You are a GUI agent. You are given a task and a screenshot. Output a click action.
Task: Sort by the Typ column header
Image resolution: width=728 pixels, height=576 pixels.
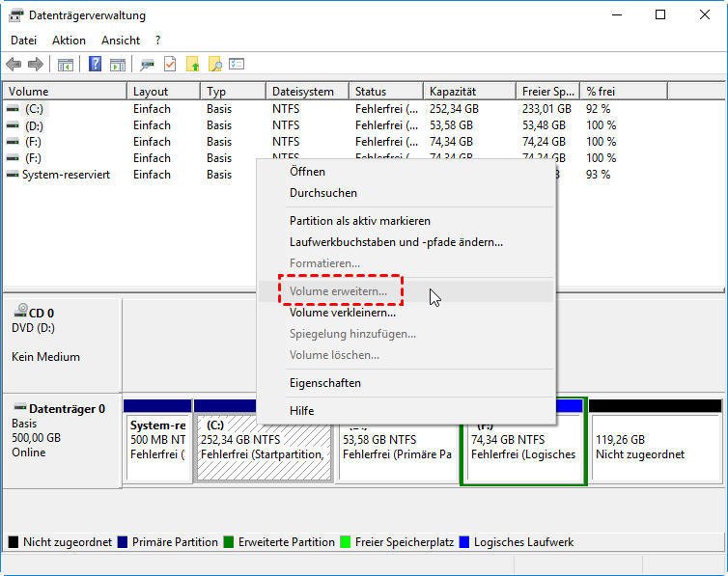(233, 92)
